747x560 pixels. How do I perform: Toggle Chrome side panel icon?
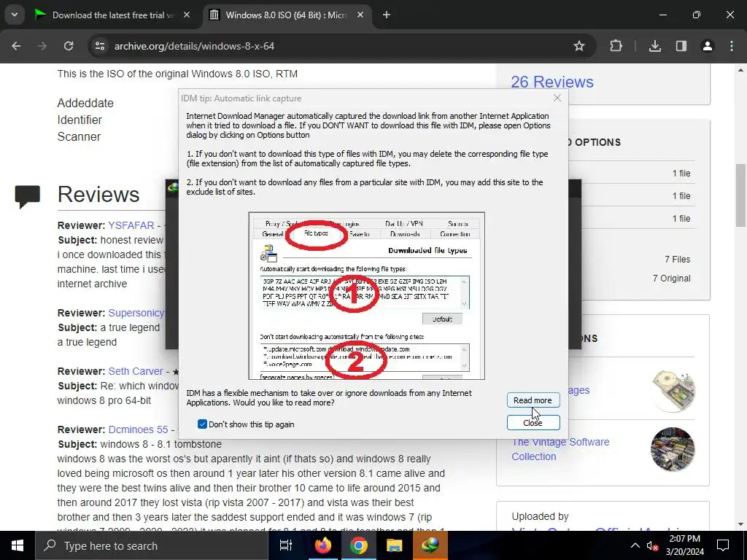(681, 46)
